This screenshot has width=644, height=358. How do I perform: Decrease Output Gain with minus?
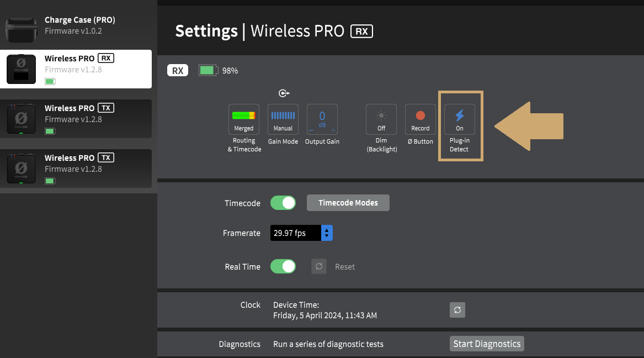coord(311,130)
